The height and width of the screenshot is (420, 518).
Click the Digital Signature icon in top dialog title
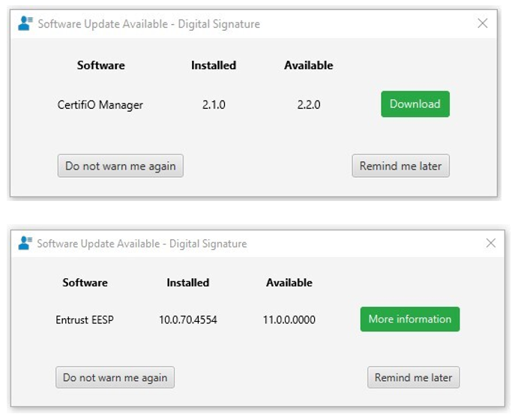click(x=25, y=23)
